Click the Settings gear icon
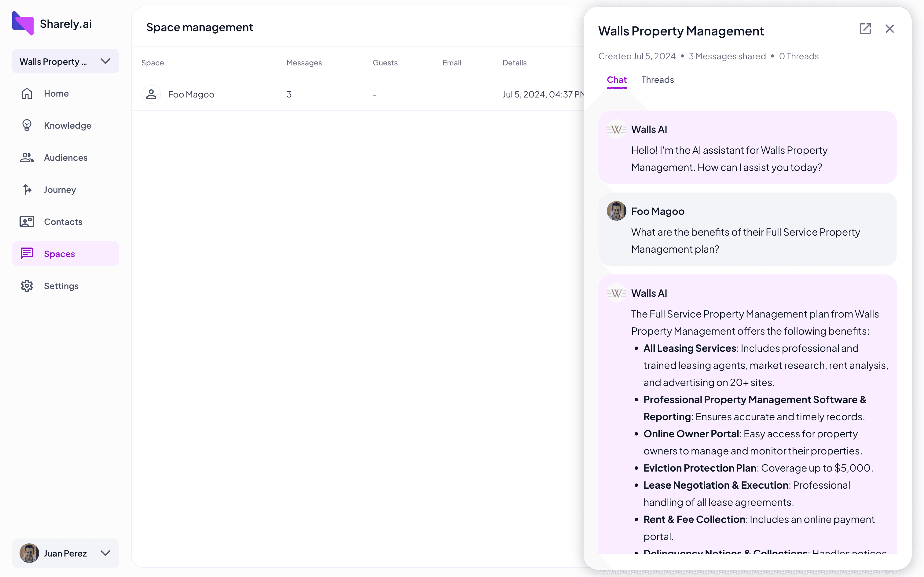 (x=27, y=286)
